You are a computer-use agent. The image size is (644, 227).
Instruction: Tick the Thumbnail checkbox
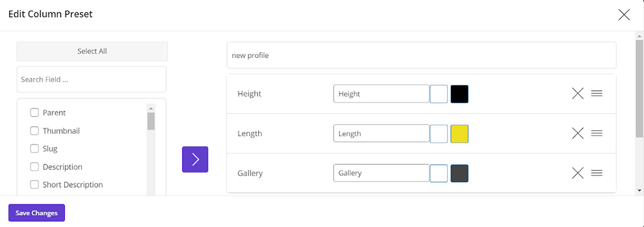click(34, 131)
